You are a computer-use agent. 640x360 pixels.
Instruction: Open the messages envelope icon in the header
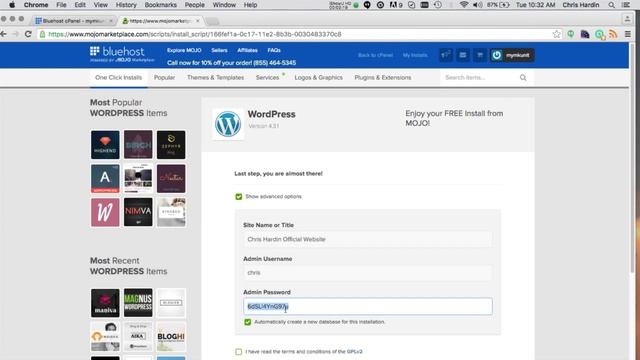[x=463, y=55]
